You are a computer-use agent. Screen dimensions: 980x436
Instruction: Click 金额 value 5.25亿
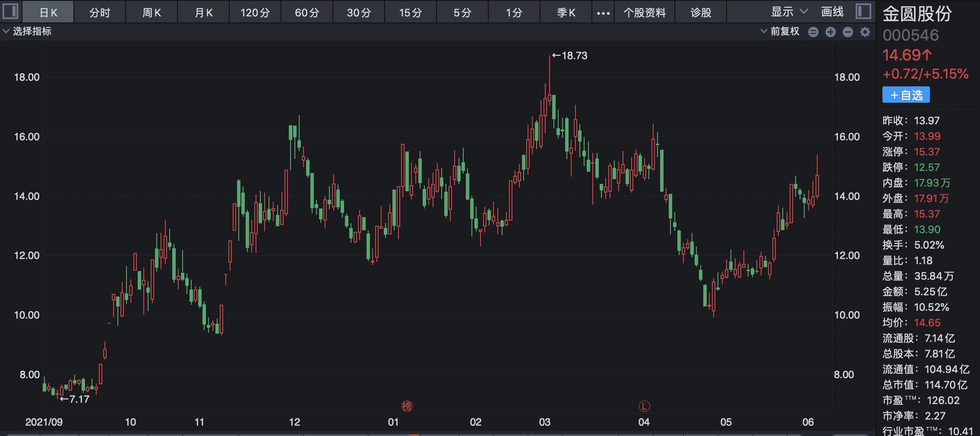(931, 291)
